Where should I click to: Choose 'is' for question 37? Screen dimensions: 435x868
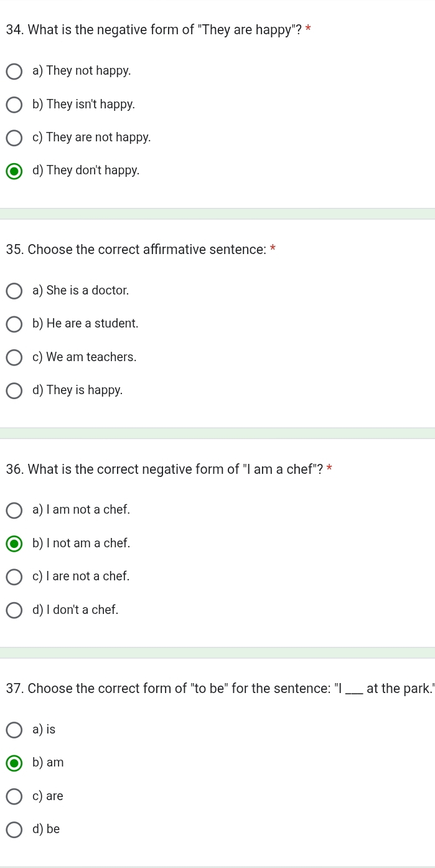click(x=14, y=730)
